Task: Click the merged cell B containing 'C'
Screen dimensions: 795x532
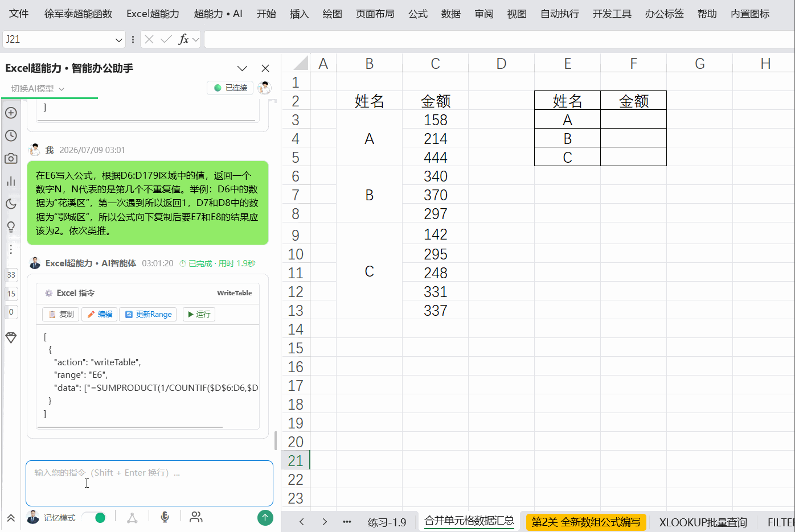Action: point(369,271)
